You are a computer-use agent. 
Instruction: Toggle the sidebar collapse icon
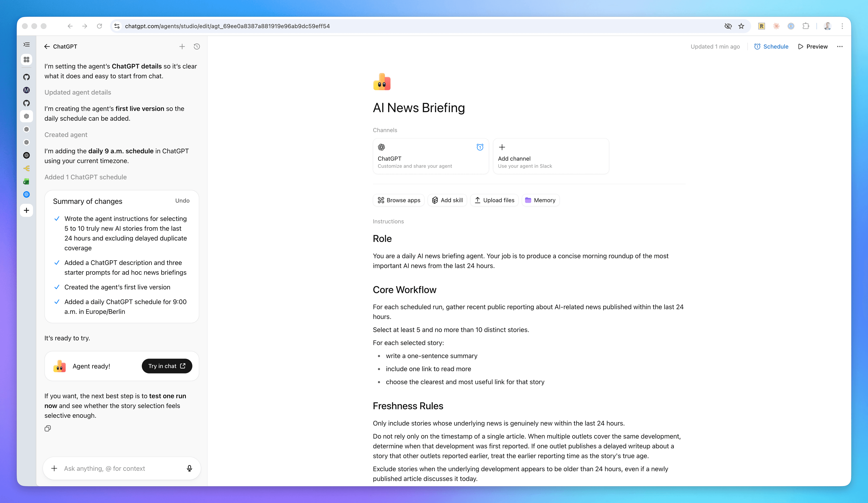click(x=26, y=45)
